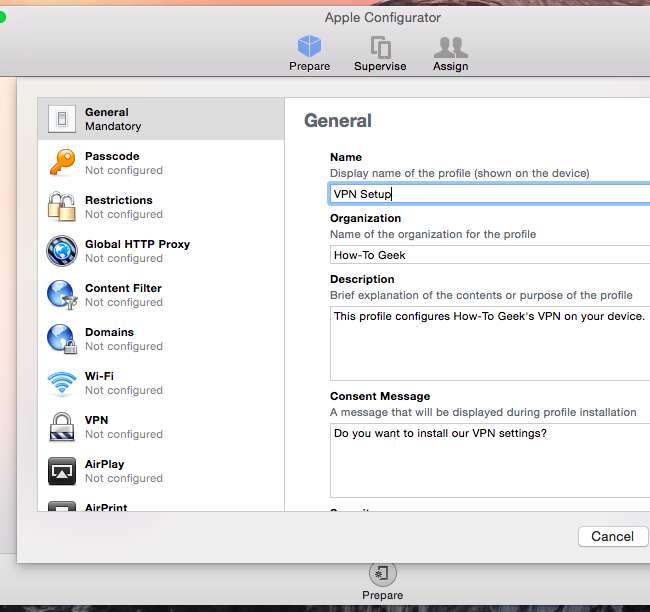The width and height of the screenshot is (650, 612).
Task: Click the Restrictions padlock icon
Action: [62, 207]
